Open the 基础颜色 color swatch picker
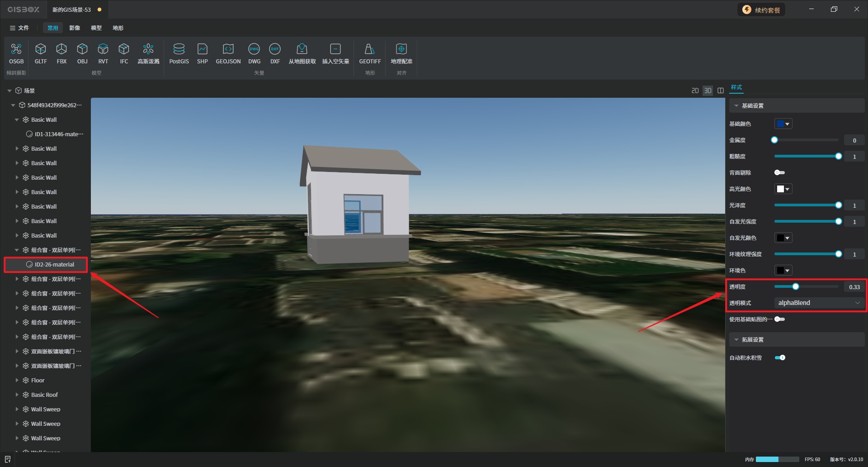The image size is (868, 467). click(x=783, y=124)
